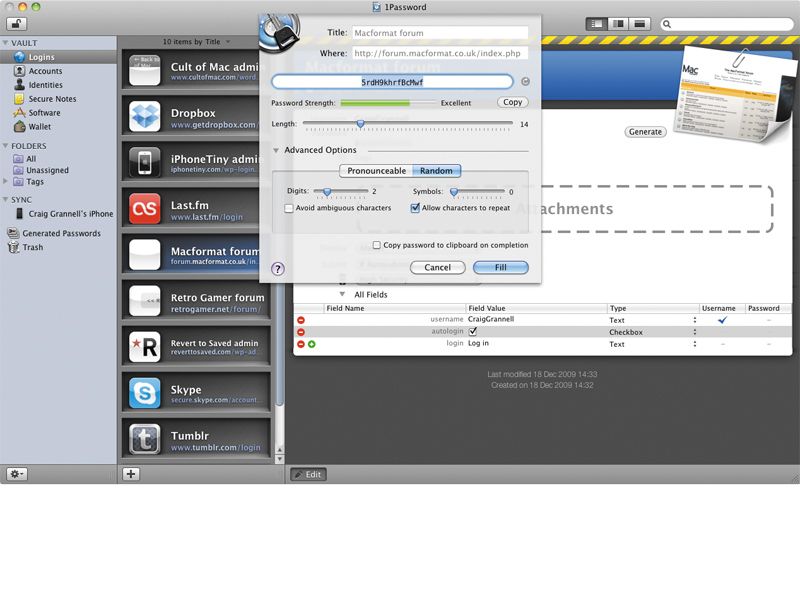Collapse Advanced Options disclosure triangle

pyautogui.click(x=276, y=151)
